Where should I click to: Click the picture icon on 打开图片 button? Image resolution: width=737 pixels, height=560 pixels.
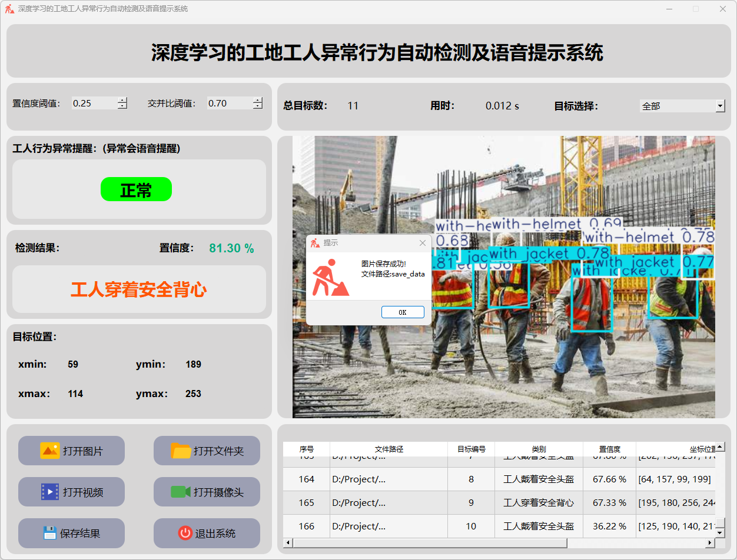(x=49, y=451)
